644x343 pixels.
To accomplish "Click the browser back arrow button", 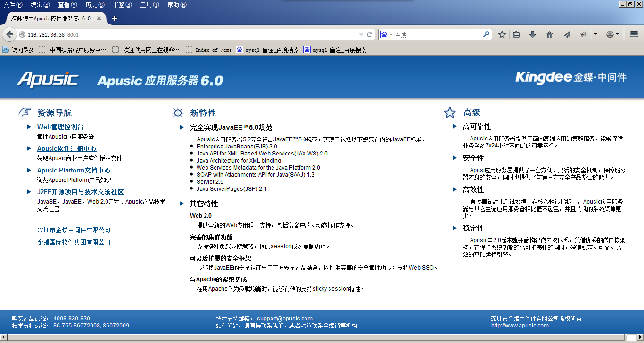I will tap(9, 34).
